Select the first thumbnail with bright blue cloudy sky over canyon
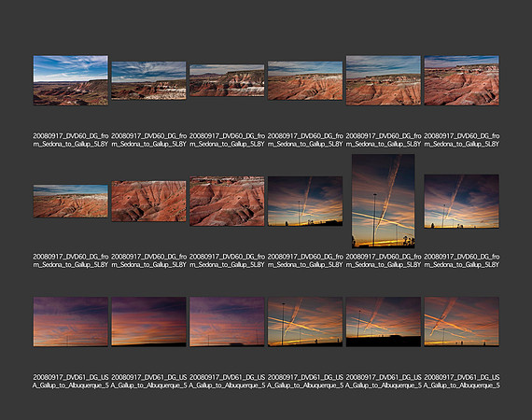Screen dimensions: 532x420 71,80
